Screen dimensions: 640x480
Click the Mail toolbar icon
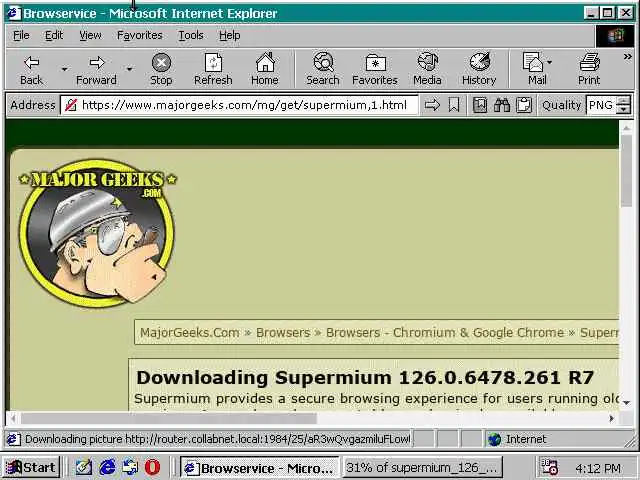point(533,69)
